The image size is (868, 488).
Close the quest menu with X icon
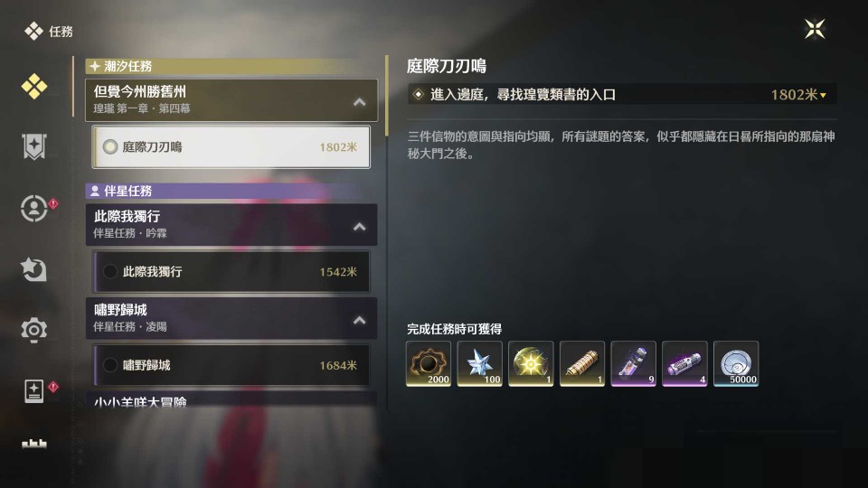click(x=815, y=29)
